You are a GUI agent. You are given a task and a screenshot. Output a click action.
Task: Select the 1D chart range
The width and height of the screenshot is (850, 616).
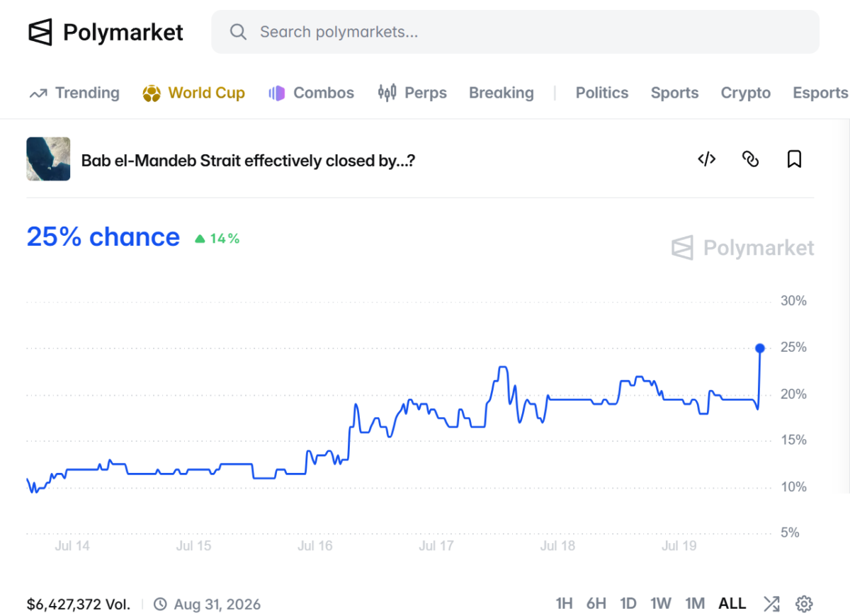click(628, 604)
